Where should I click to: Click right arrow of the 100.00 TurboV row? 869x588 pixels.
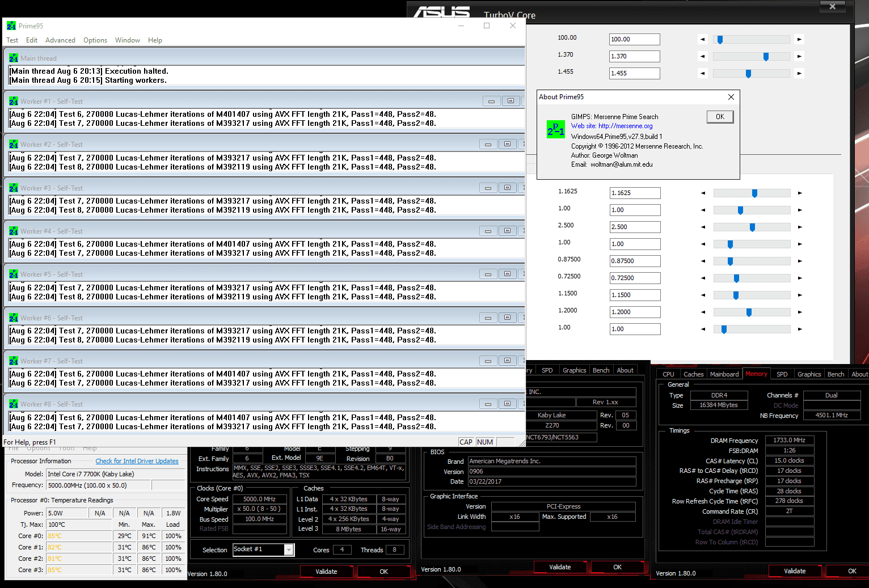tap(799, 39)
